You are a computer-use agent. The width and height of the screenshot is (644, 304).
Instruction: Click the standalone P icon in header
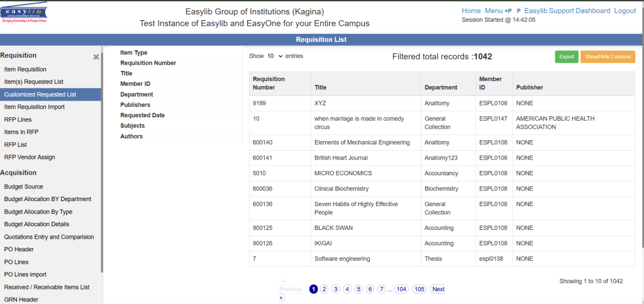pyautogui.click(x=518, y=11)
